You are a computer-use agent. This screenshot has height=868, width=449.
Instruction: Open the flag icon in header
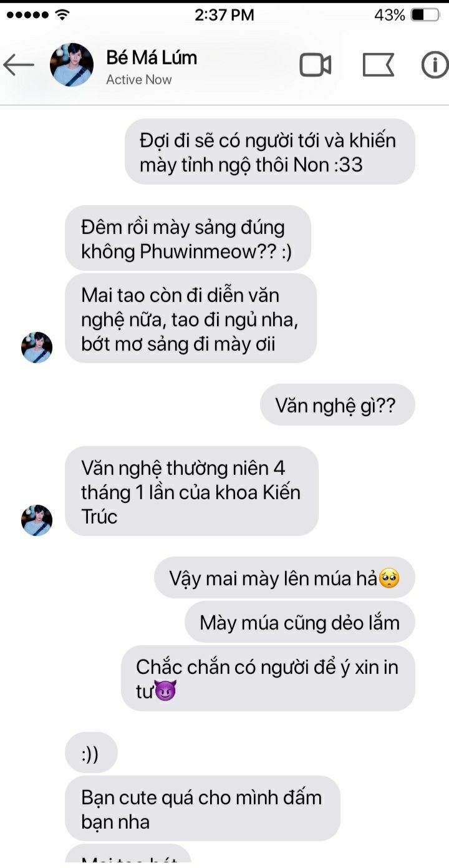point(378,65)
